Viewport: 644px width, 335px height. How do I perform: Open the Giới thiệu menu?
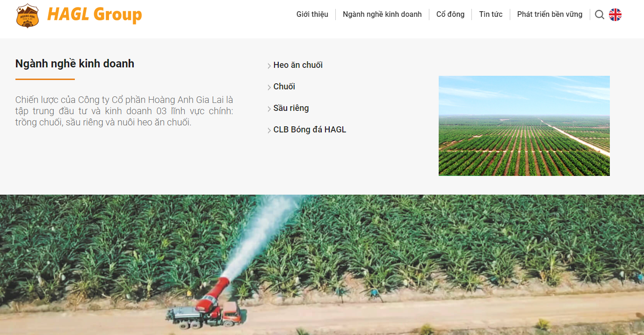312,14
